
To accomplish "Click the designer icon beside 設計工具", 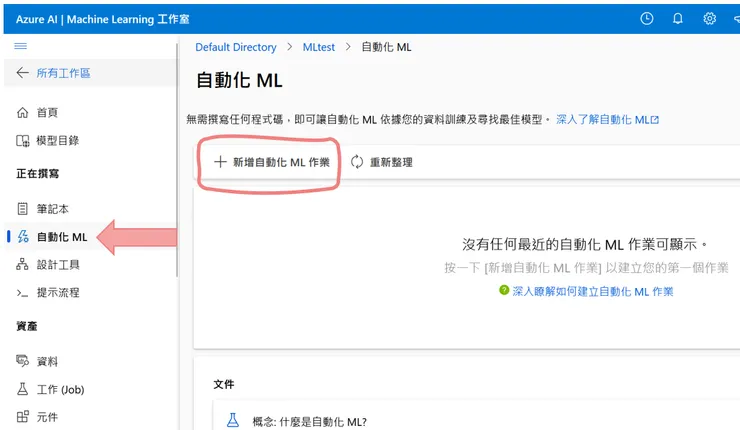I will point(22,264).
